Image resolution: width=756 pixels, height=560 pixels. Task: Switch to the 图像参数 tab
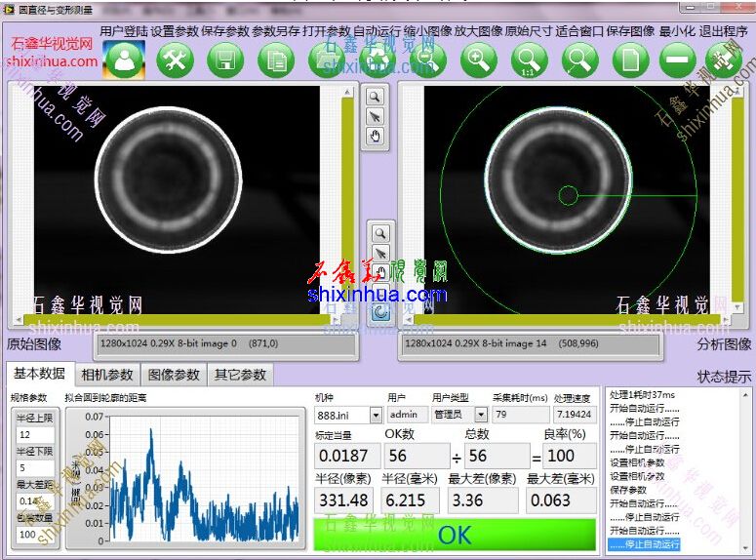173,376
